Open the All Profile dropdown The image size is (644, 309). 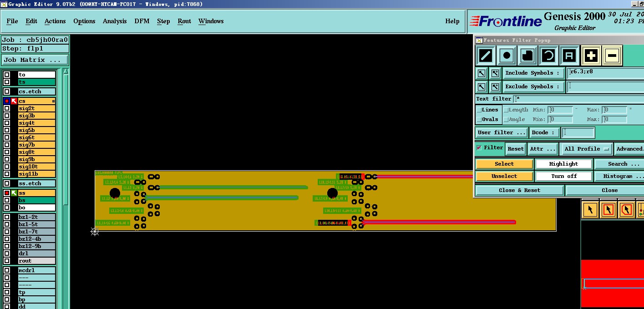coord(586,149)
